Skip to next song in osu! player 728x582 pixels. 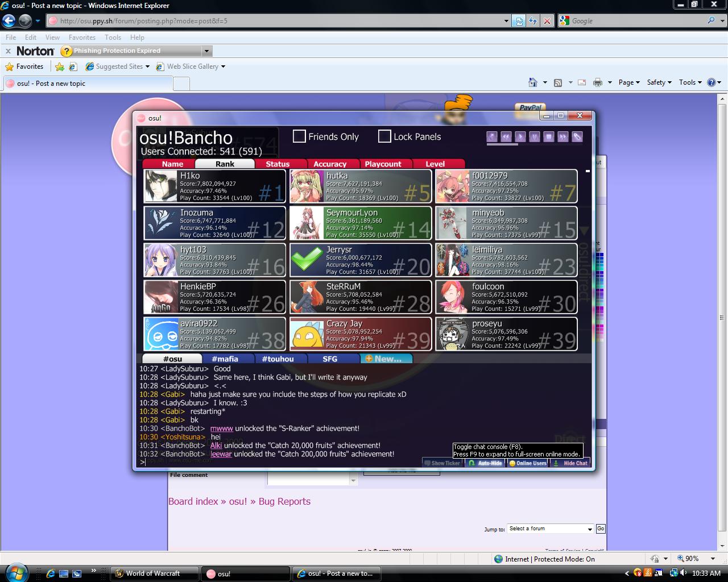pos(562,136)
